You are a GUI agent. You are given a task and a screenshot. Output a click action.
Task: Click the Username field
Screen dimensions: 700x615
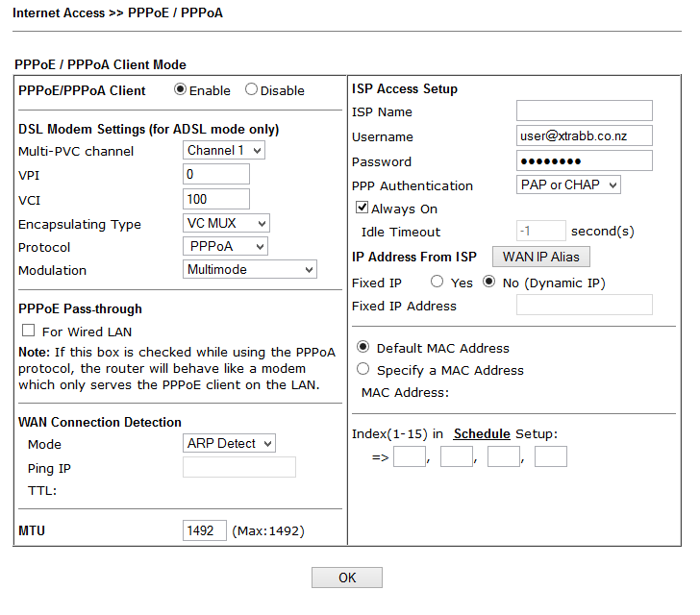[585, 135]
